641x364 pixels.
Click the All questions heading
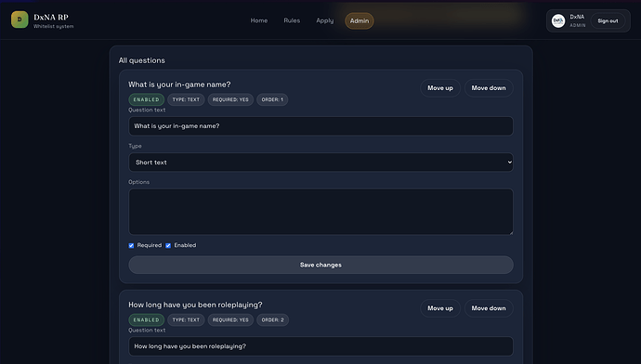click(x=142, y=60)
